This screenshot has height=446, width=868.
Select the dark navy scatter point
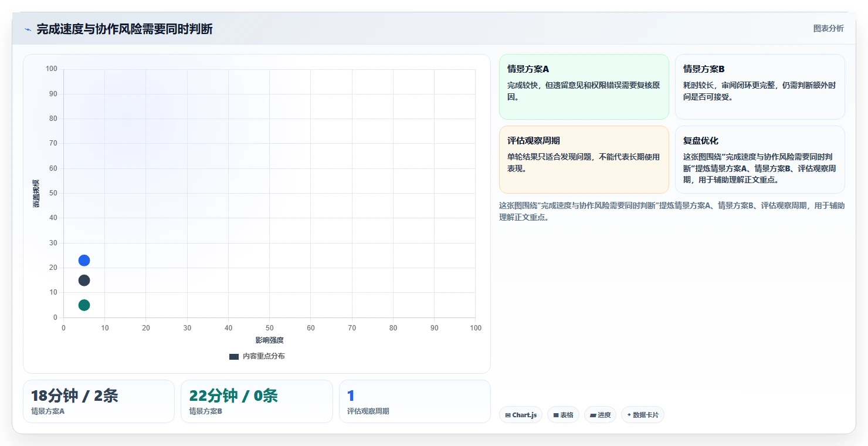tap(84, 281)
